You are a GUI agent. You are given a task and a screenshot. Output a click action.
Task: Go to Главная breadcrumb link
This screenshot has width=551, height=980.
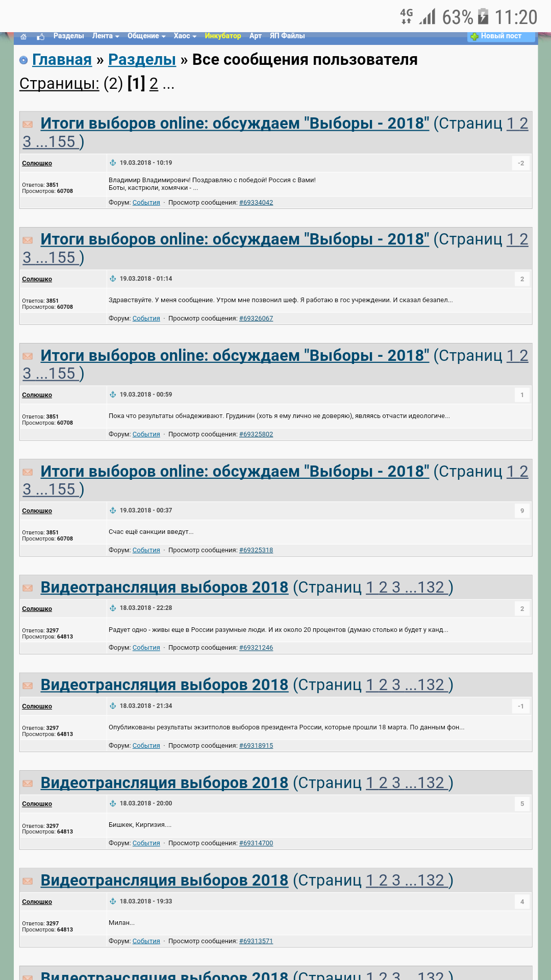click(x=62, y=60)
